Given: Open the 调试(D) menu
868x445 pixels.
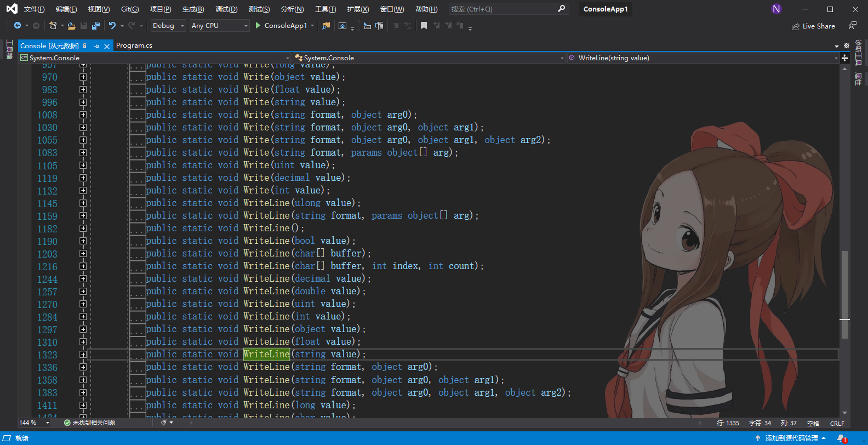Looking at the screenshot, I should (226, 9).
